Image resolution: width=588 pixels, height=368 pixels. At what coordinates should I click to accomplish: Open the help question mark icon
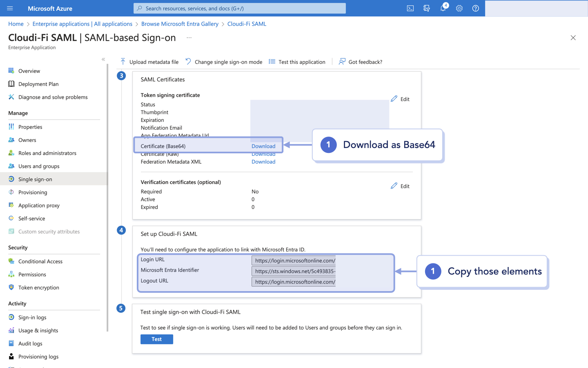(475, 8)
